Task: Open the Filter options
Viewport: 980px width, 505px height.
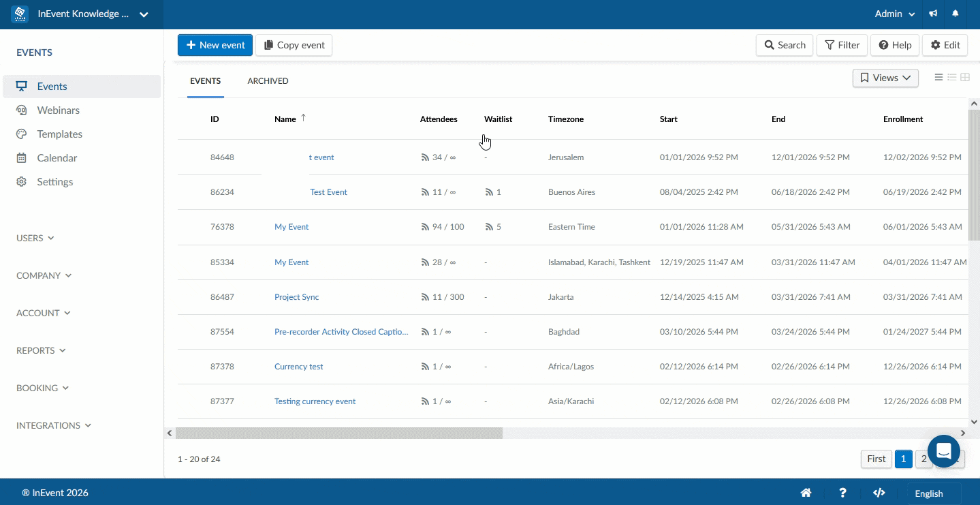Action: pos(842,45)
